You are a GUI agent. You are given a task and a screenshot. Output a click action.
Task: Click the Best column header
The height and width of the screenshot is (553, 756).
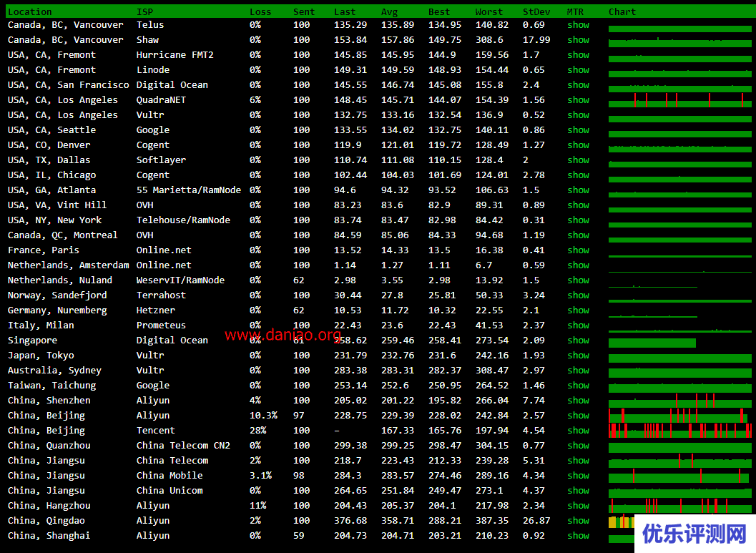click(x=438, y=11)
